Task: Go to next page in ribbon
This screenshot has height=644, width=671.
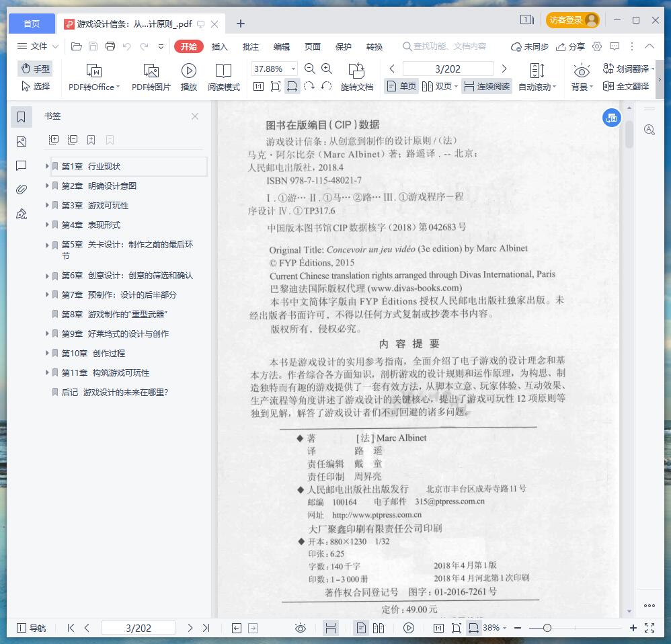Action: [x=504, y=69]
